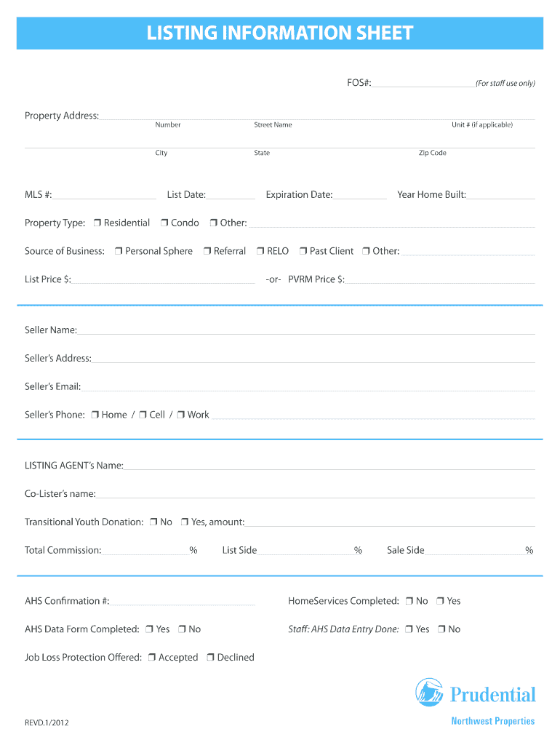Viewport: 560px width, 745px height.
Task: Check Yes for HomeServices Completed
Action: [x=440, y=602]
